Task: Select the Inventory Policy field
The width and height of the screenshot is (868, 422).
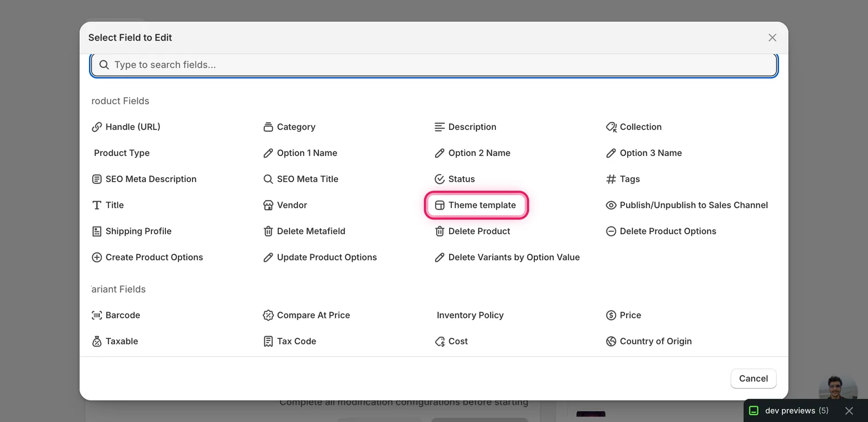Action: click(470, 316)
